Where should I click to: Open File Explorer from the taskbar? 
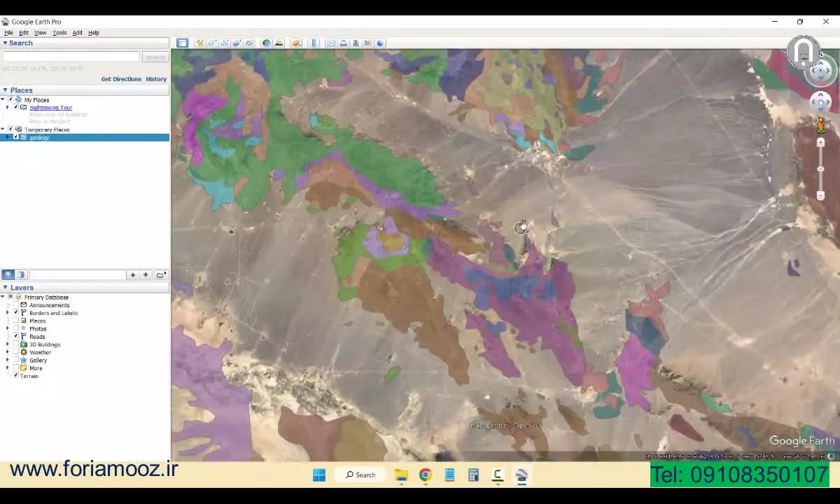click(401, 475)
